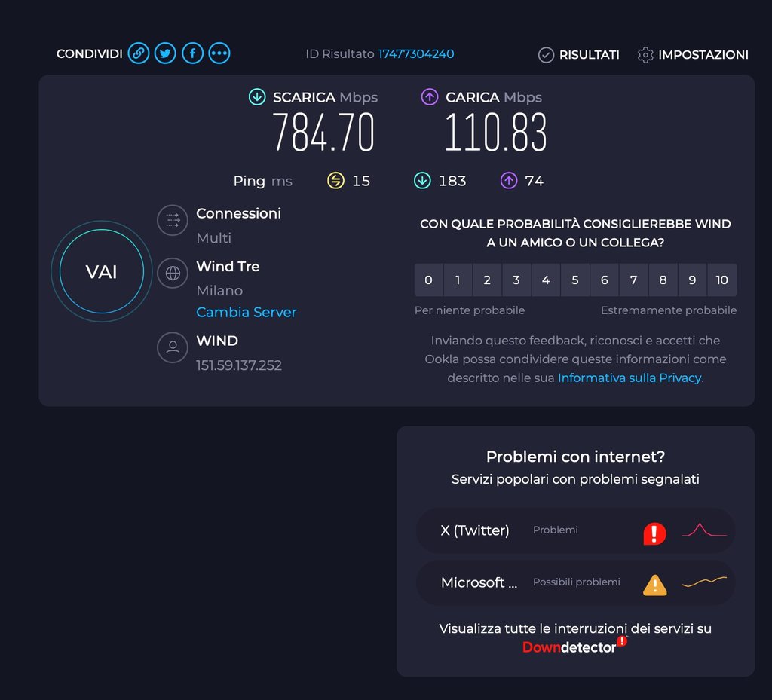
Task: Click the Risultati checkmark icon
Action: coord(546,55)
